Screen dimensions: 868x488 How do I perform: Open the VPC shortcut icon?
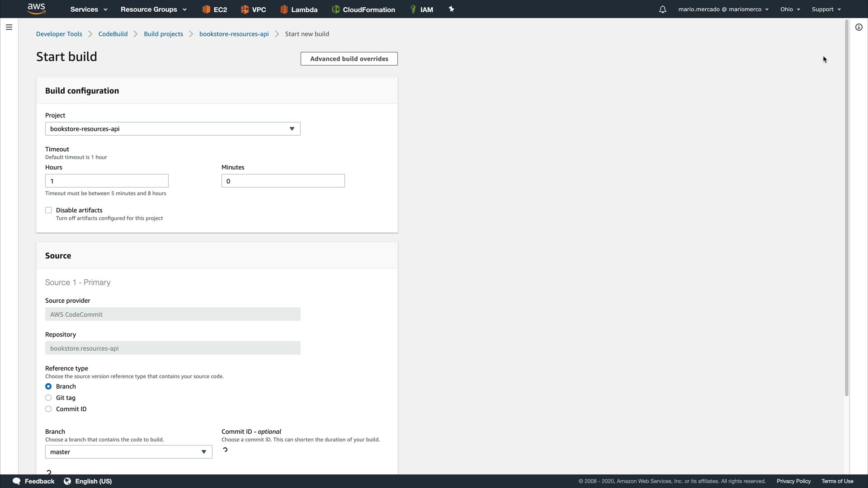pos(245,9)
